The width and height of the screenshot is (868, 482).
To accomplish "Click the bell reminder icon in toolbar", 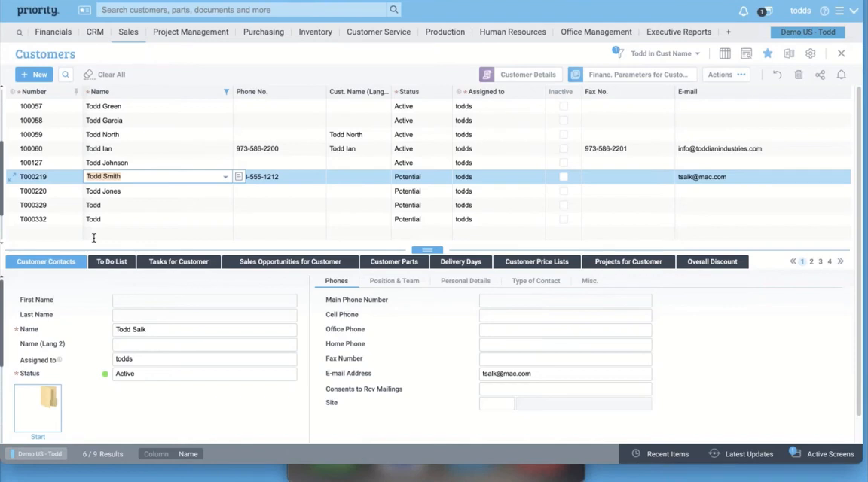I will pyautogui.click(x=841, y=75).
